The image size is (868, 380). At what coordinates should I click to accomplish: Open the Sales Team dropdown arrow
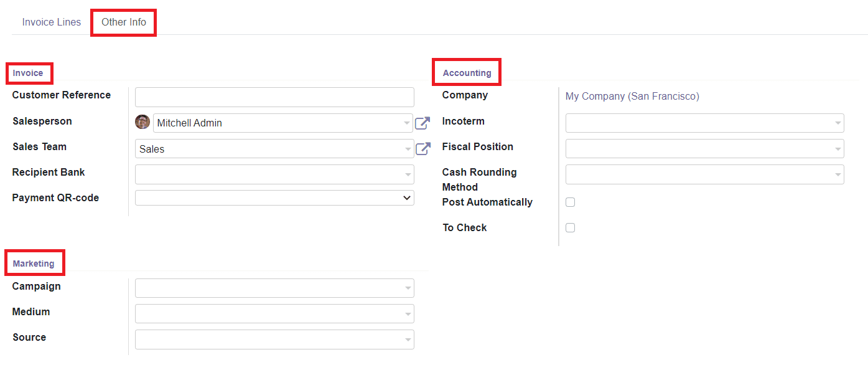406,148
